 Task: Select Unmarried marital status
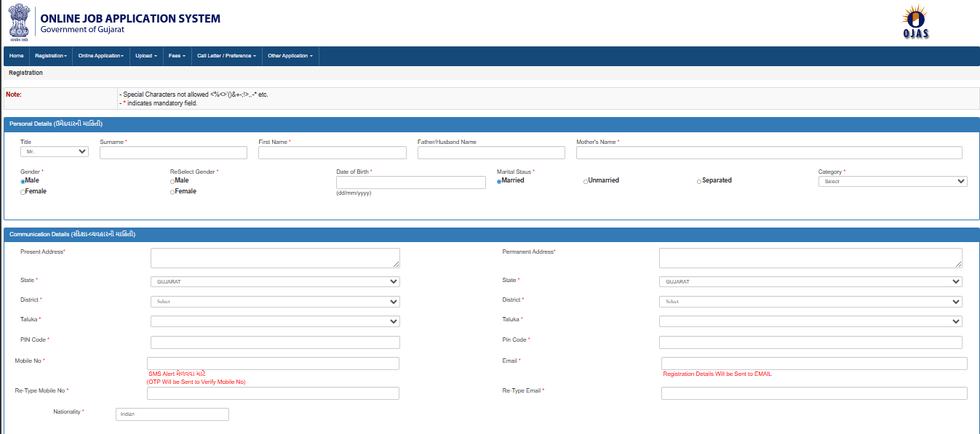point(586,181)
